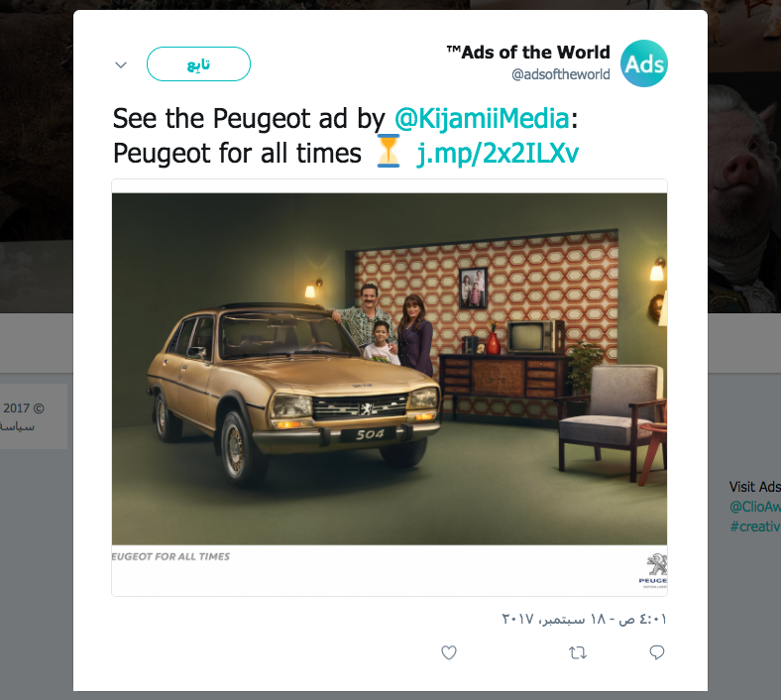Click the 2017 copyright footer text
Viewport: 781px width, 700px height.
24,408
